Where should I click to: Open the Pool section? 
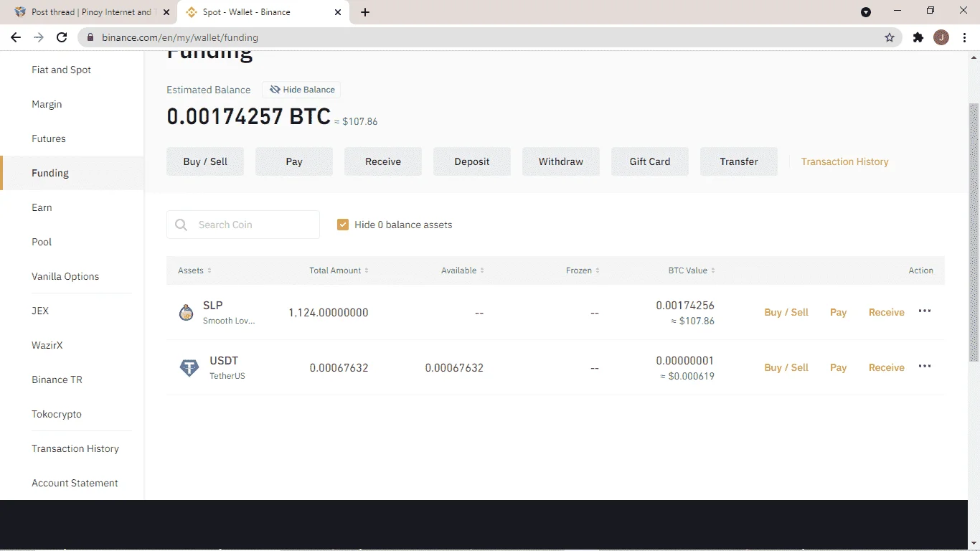pyautogui.click(x=42, y=242)
